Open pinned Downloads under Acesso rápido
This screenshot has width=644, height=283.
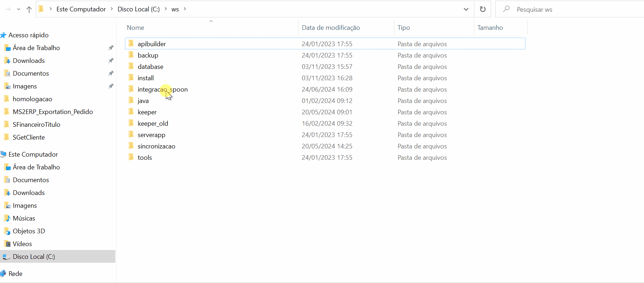tap(29, 61)
